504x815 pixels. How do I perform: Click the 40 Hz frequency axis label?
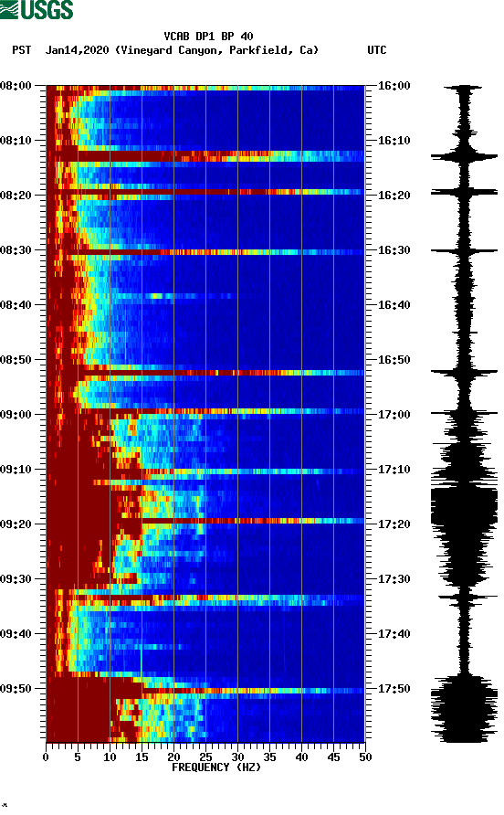click(x=302, y=757)
